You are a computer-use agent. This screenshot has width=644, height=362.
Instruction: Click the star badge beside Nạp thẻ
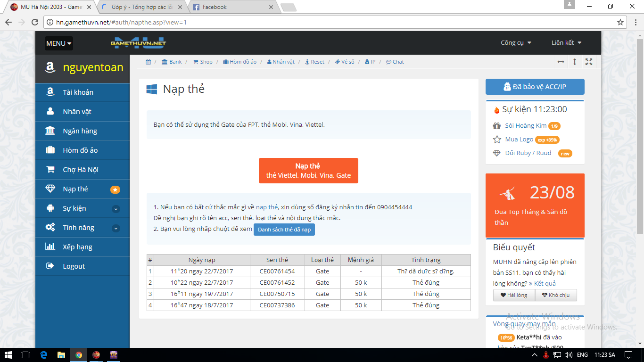click(115, 189)
